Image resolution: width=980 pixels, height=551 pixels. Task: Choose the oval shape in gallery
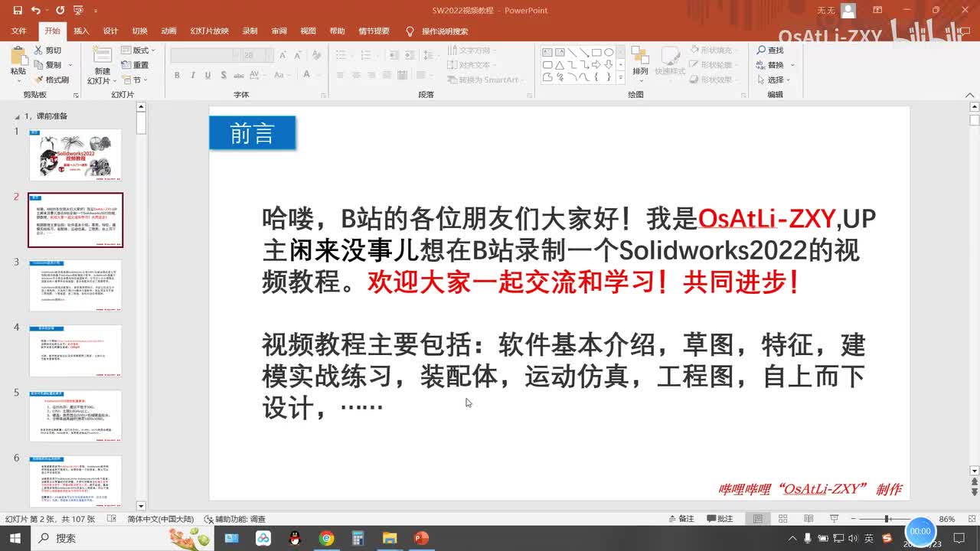[x=609, y=52]
